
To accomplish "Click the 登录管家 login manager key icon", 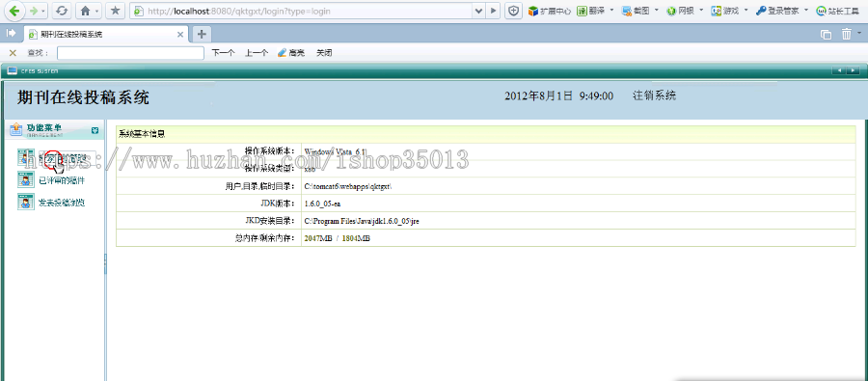I will point(776,11).
